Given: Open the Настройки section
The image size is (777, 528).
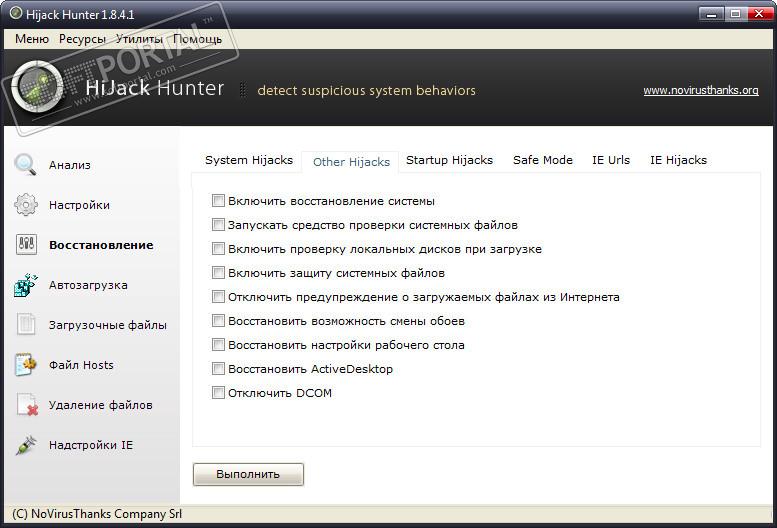Looking at the screenshot, I should [79, 205].
